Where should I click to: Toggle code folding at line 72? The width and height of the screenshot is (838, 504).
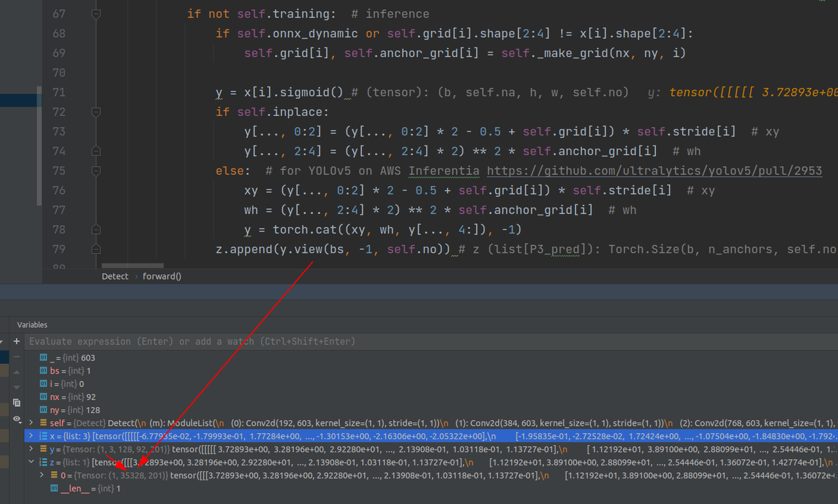(x=96, y=112)
